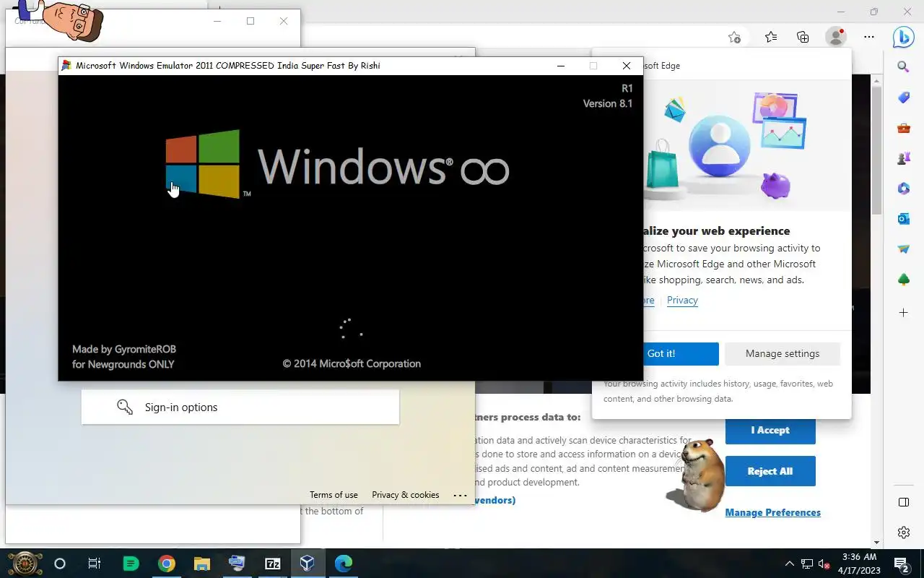Viewport: 924px width, 578px height.
Task: Open the Drop paper-plane icon in sidebar
Action: (x=903, y=249)
